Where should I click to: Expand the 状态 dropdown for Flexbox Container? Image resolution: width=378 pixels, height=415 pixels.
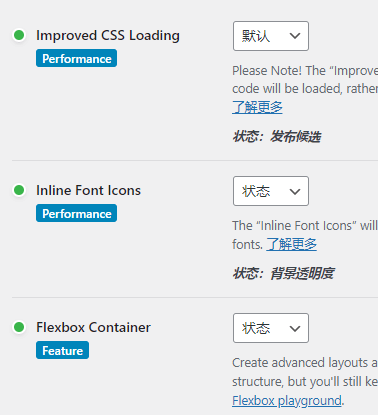click(271, 328)
